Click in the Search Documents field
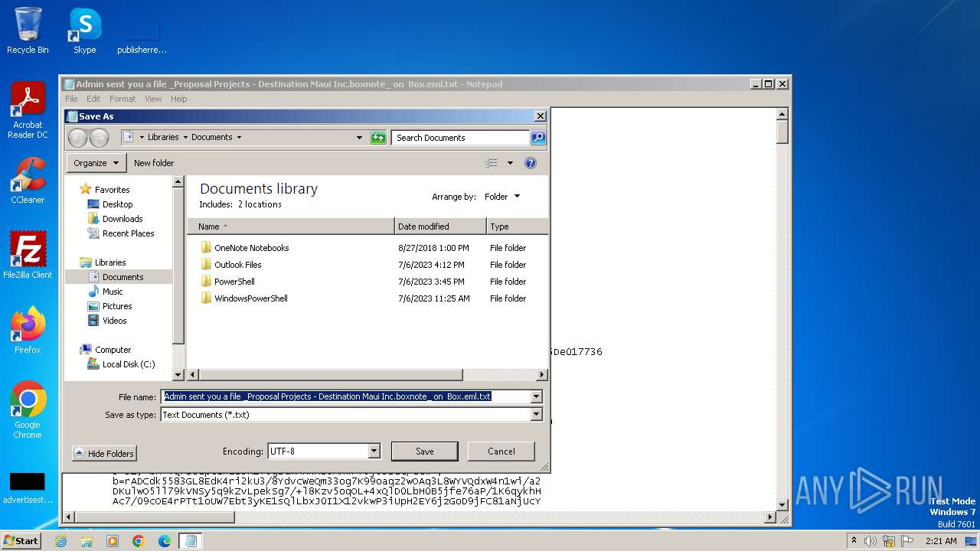Screen dimensions: 980x551 [x=460, y=138]
